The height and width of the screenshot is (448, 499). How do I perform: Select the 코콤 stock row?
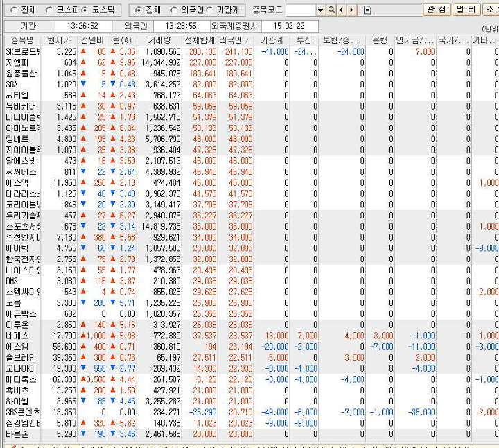(x=252, y=303)
